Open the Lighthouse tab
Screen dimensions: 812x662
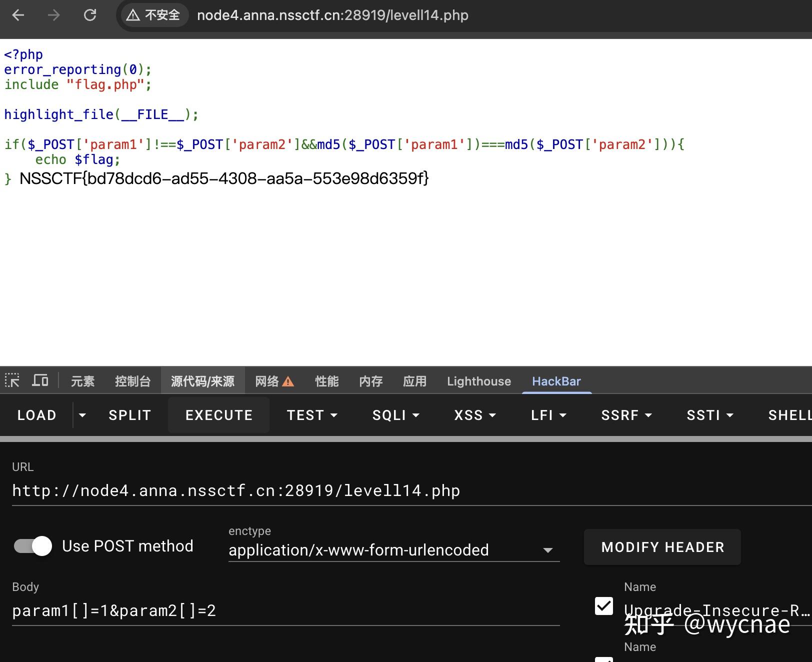pos(478,381)
